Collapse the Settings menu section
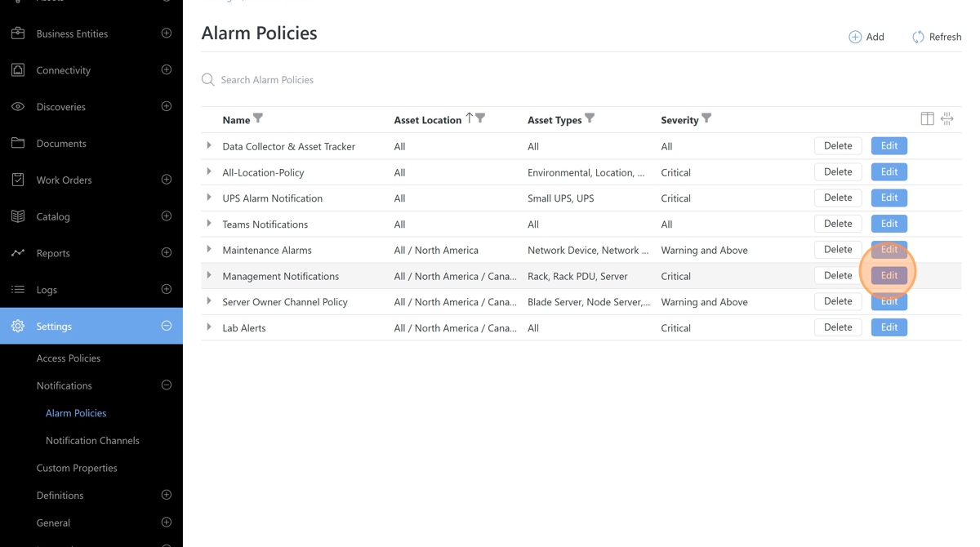Image resolution: width=980 pixels, height=547 pixels. tap(167, 326)
